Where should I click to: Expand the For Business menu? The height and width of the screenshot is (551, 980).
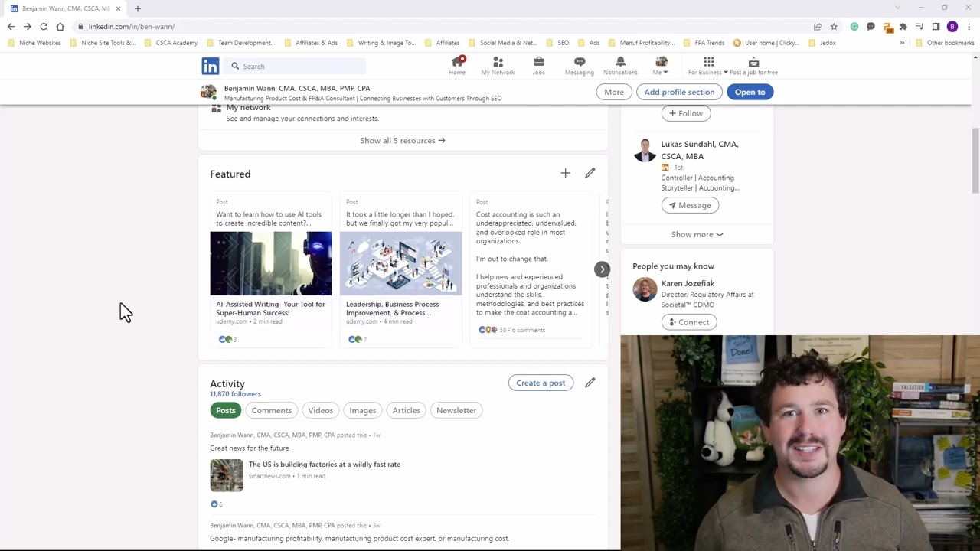(x=708, y=66)
